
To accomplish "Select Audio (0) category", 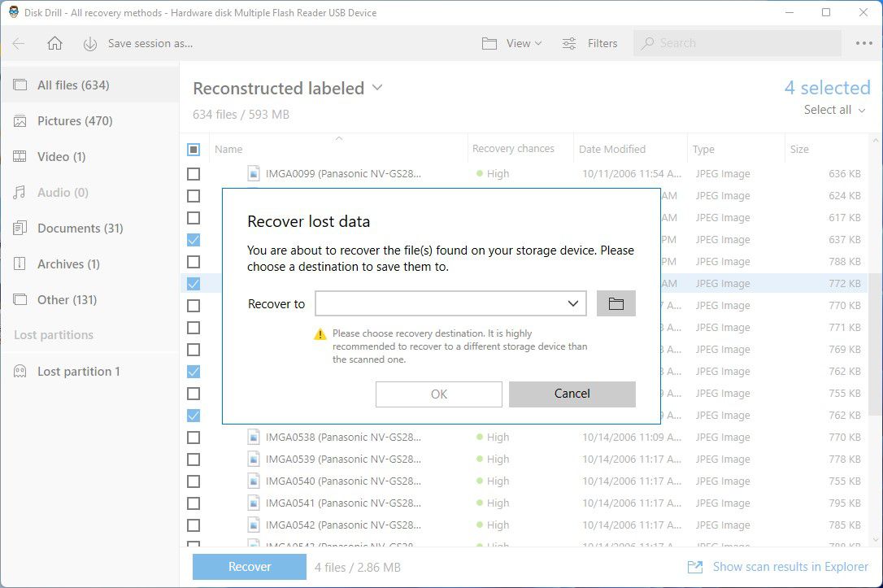I will click(x=90, y=193).
